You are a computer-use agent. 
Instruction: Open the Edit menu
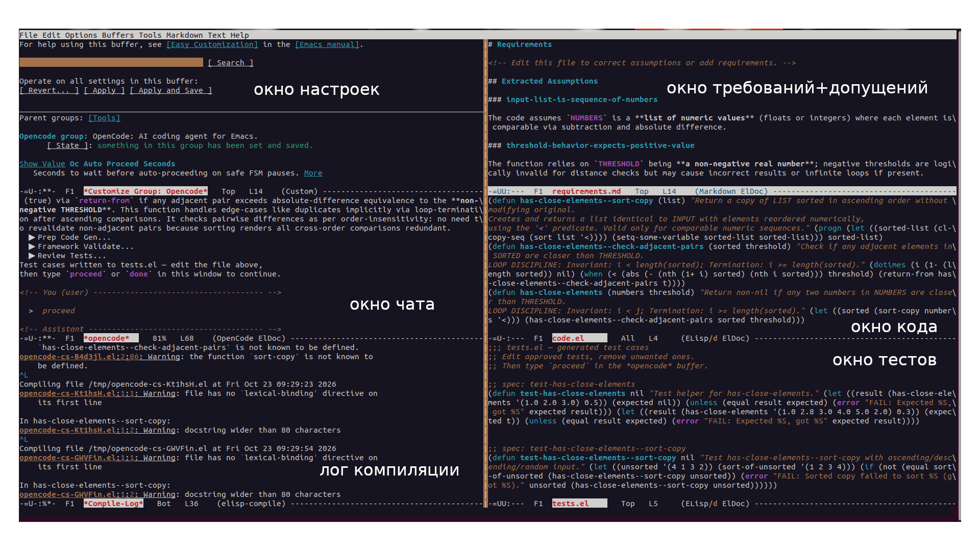tap(52, 35)
